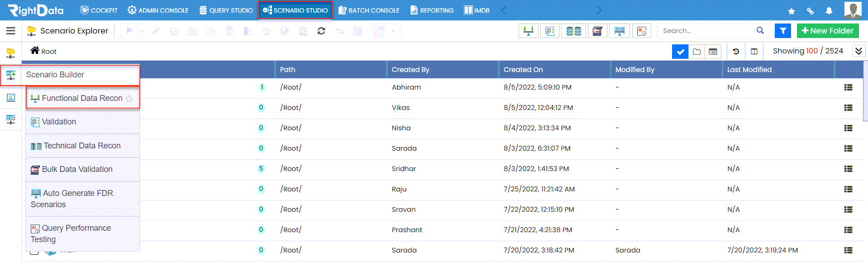
Task: Toggle the column layout panel icon
Action: [x=754, y=52]
